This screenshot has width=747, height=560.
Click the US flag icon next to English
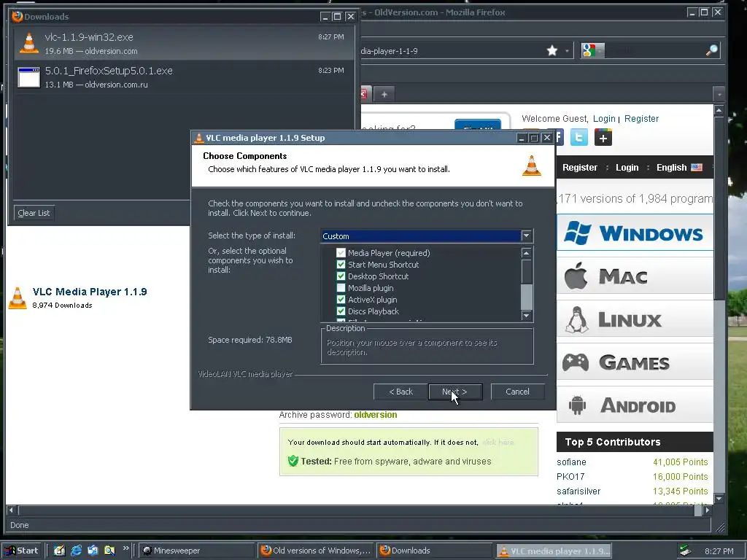click(697, 168)
